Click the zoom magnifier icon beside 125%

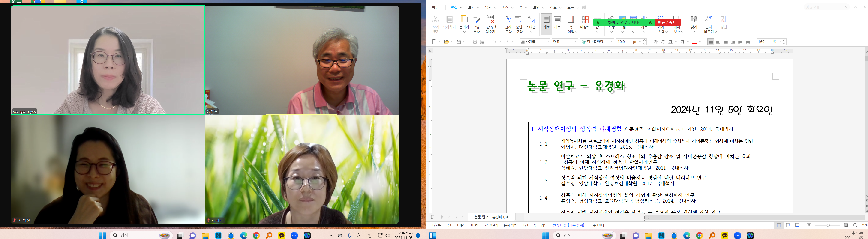pos(855,225)
